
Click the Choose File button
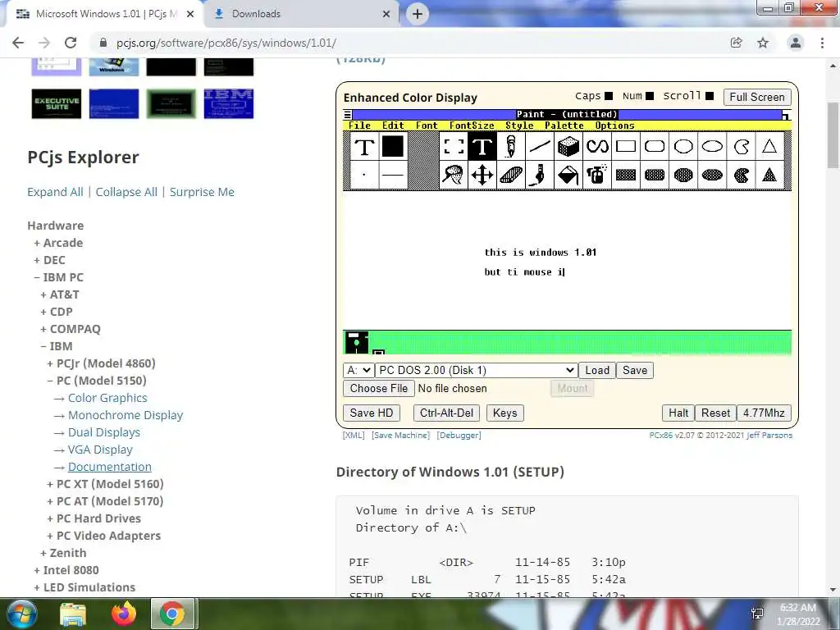tap(379, 388)
